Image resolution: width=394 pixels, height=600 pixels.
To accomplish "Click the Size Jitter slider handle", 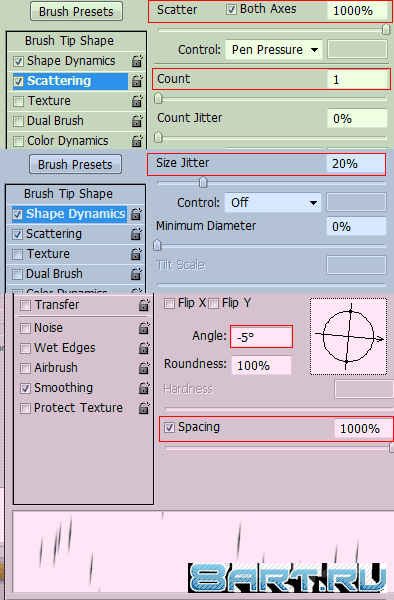I will 203,182.
